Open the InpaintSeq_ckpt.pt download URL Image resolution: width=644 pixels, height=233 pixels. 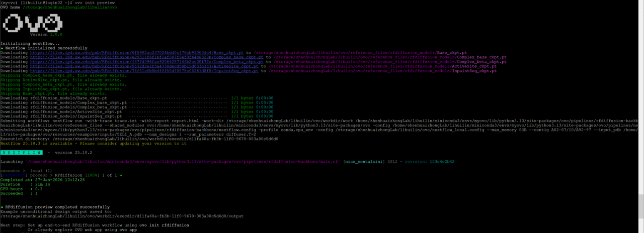(x=145, y=71)
